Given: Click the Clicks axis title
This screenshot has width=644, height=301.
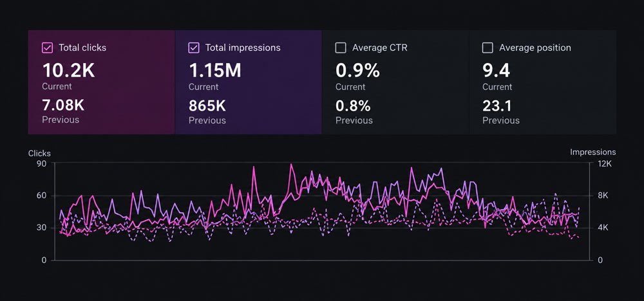Looking at the screenshot, I should click(x=39, y=153).
